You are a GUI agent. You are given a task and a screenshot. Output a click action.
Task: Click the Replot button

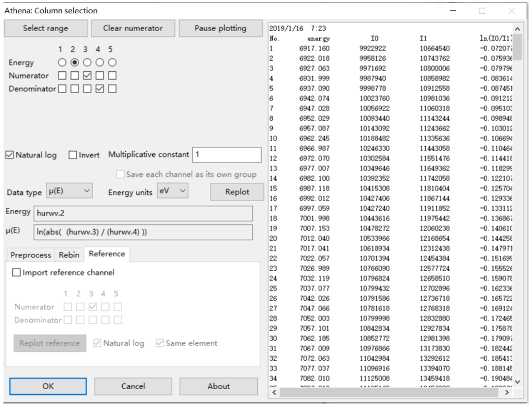tap(237, 192)
